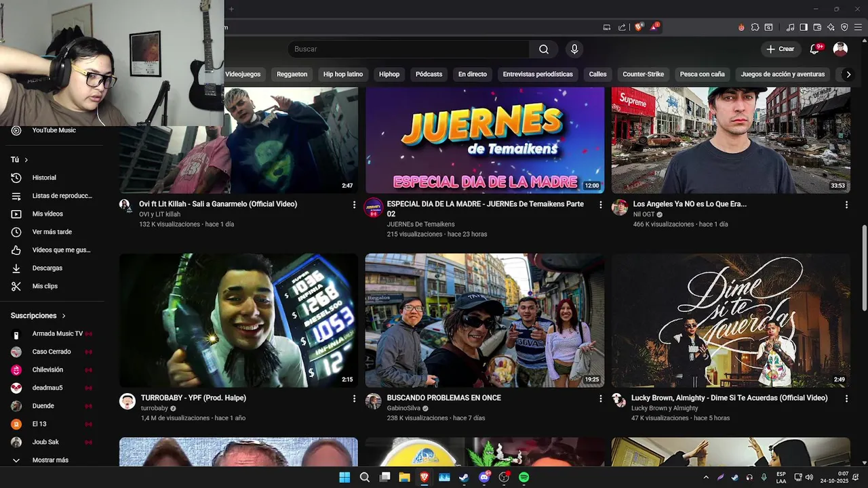Click the Brave Rewards triangle icon
The height and width of the screenshot is (488, 868).
(654, 27)
